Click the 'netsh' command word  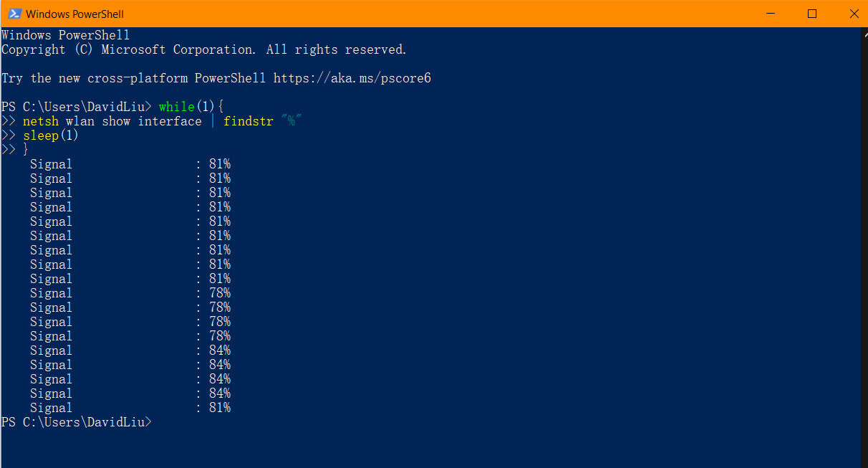coord(40,121)
